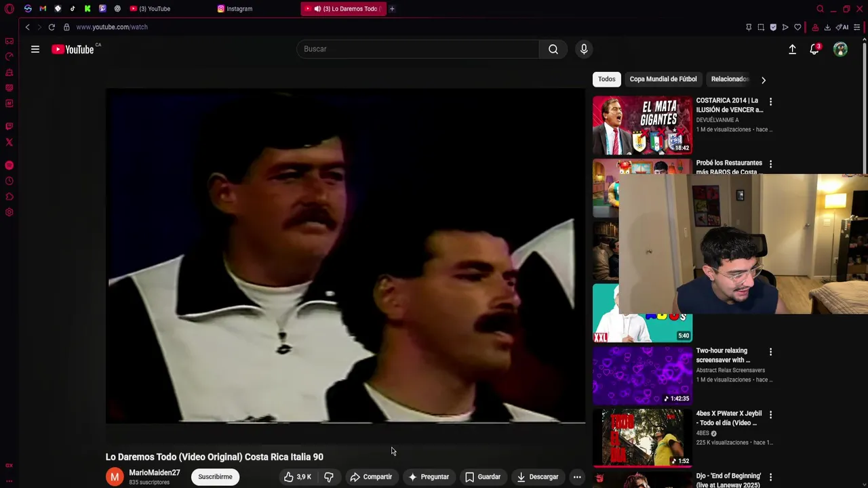The image size is (868, 488).
Task: Open options for Two-hour relaxing screensaver
Action: click(770, 352)
